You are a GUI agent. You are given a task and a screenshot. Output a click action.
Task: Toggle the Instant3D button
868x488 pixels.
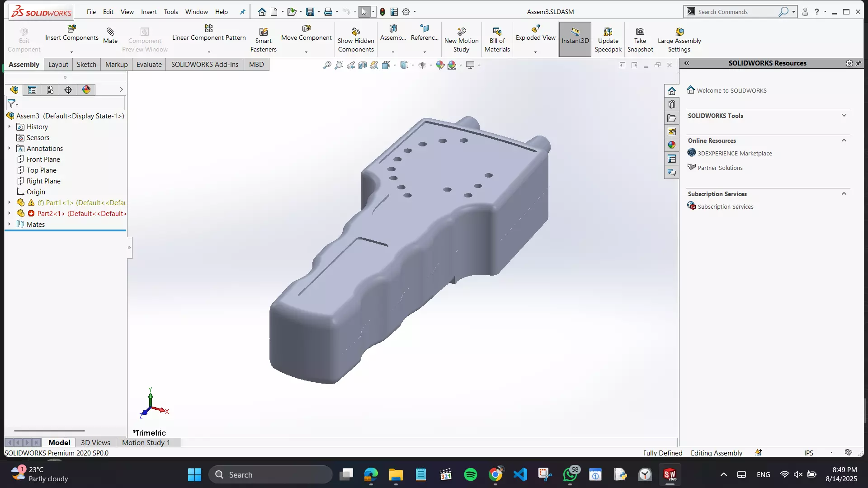pos(575,39)
